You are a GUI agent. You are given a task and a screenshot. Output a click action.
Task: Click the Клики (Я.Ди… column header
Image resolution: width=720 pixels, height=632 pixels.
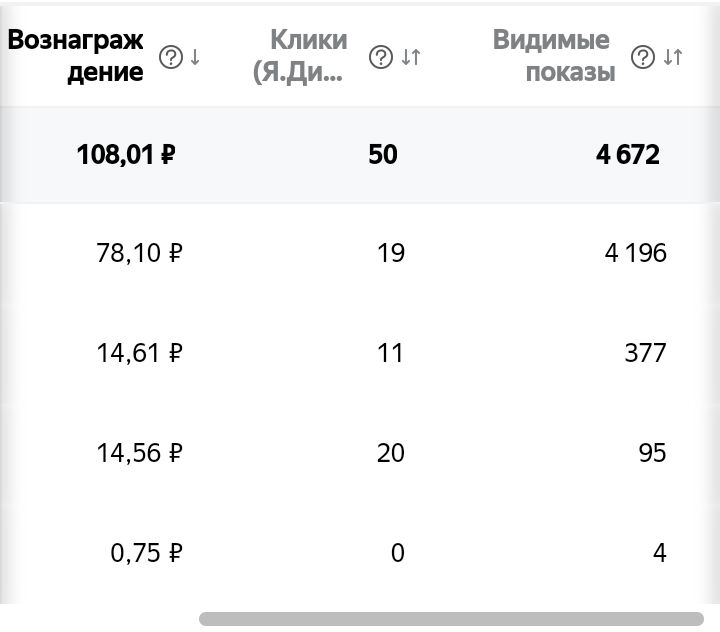click(x=308, y=56)
